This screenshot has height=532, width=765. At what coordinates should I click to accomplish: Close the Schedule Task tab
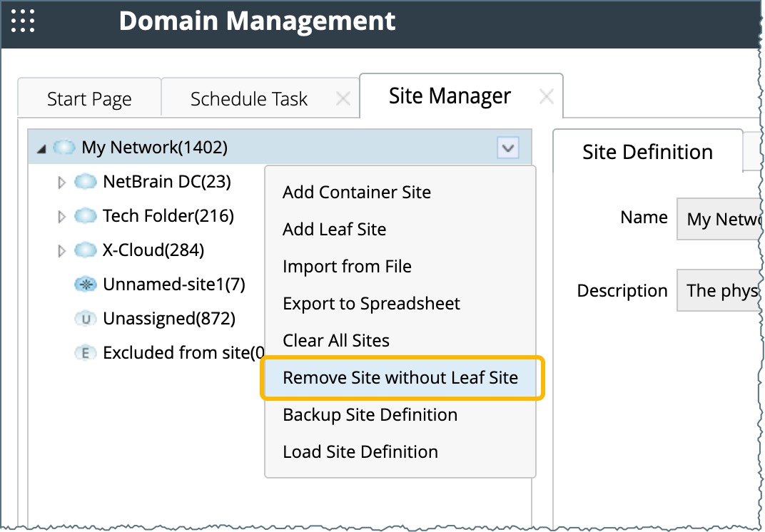pos(343,98)
